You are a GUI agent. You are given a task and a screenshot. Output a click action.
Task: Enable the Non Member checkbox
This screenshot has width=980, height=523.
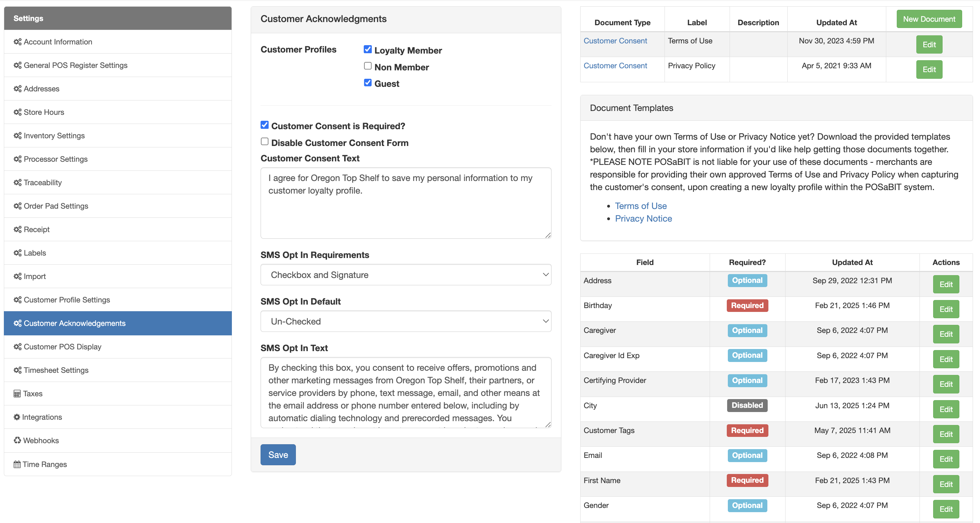[368, 66]
